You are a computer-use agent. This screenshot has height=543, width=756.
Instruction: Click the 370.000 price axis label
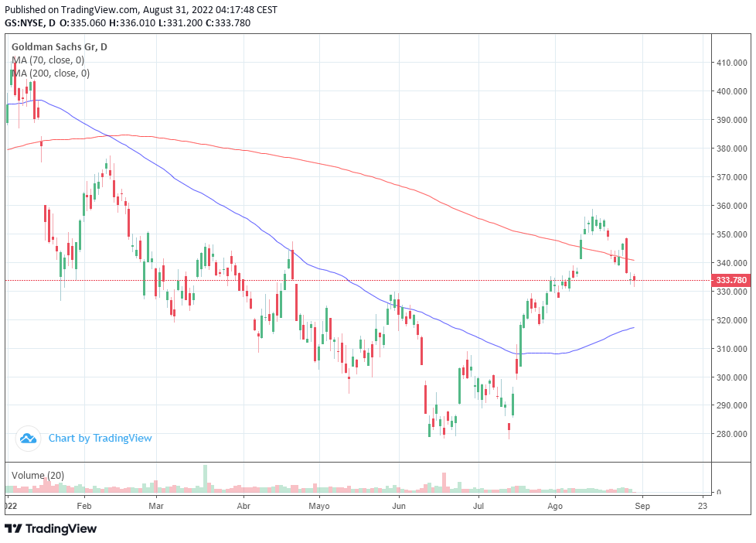pyautogui.click(x=731, y=177)
